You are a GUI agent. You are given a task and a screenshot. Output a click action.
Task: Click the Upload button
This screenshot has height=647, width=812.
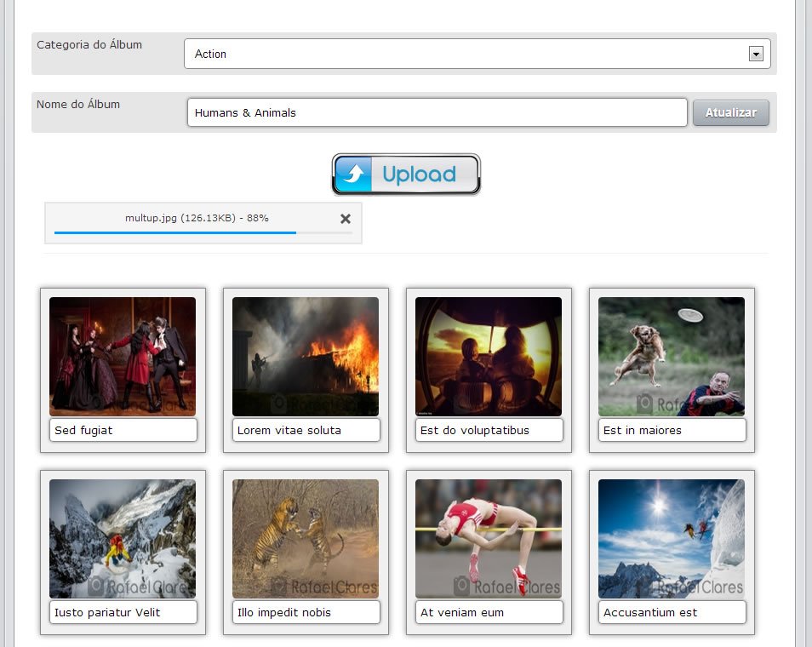click(406, 174)
